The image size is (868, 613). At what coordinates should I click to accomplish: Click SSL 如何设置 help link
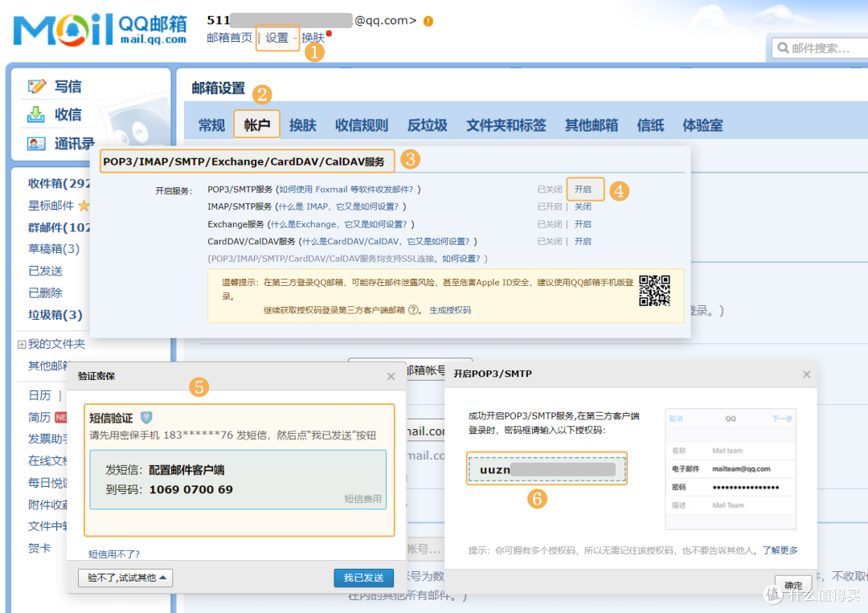[461, 259]
